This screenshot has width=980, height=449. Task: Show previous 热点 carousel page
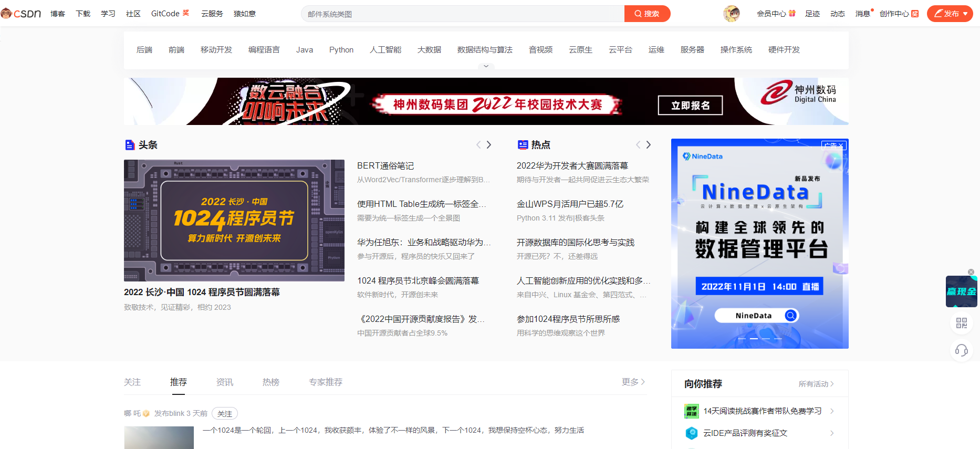point(638,144)
